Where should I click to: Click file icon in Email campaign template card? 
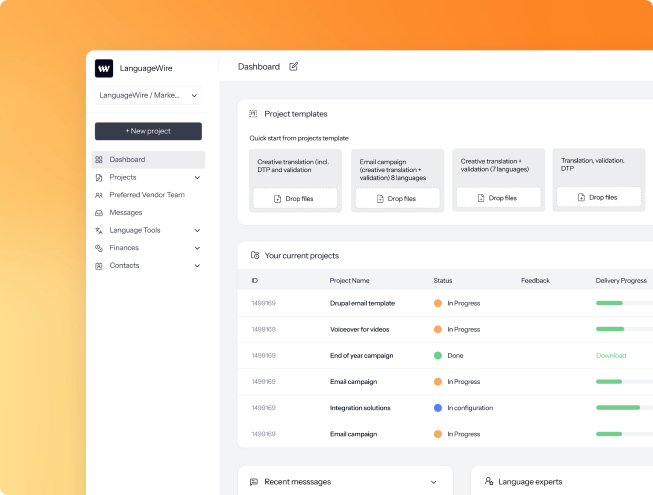pos(380,199)
